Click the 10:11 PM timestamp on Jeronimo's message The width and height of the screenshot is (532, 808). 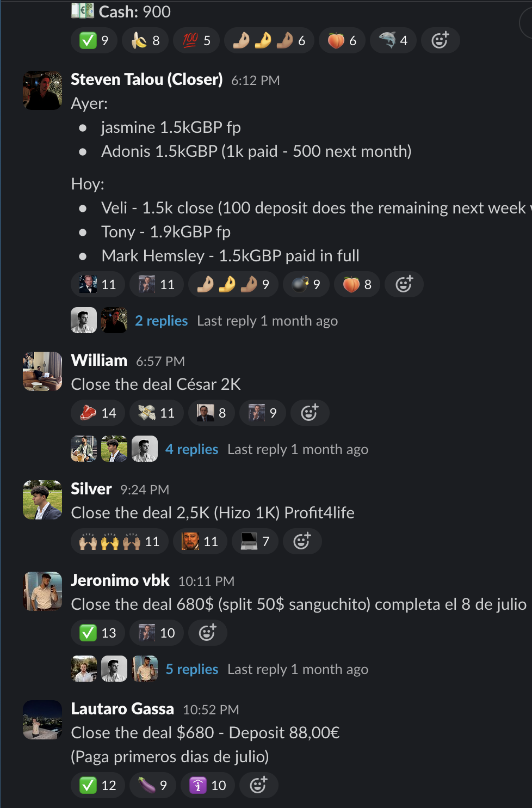pyautogui.click(x=206, y=581)
